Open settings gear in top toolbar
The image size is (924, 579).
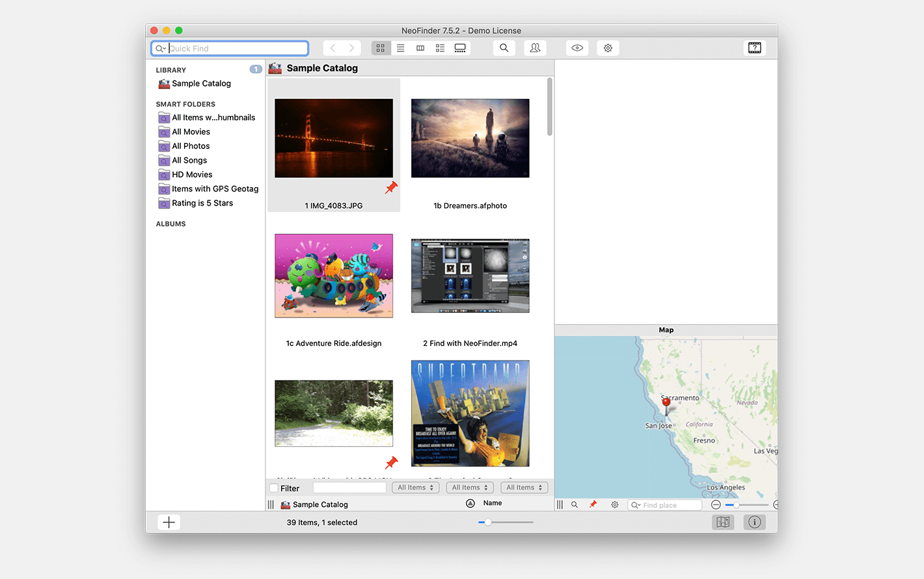608,48
